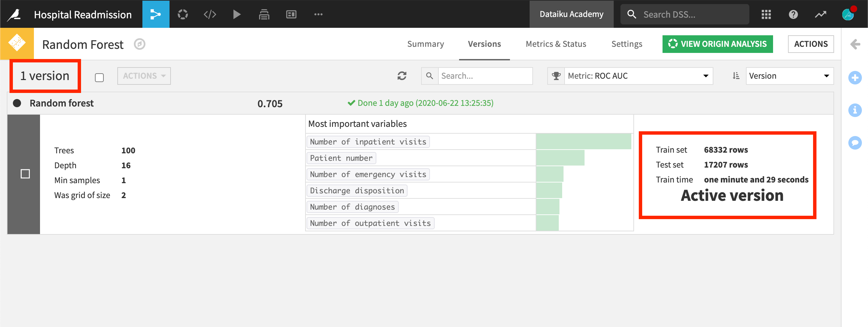Click the Most important variables heading
Image resolution: width=868 pixels, height=327 pixels.
(357, 124)
